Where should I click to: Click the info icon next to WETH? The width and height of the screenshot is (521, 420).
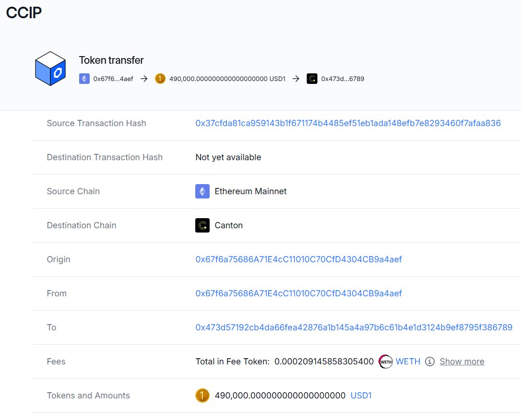pyautogui.click(x=430, y=362)
